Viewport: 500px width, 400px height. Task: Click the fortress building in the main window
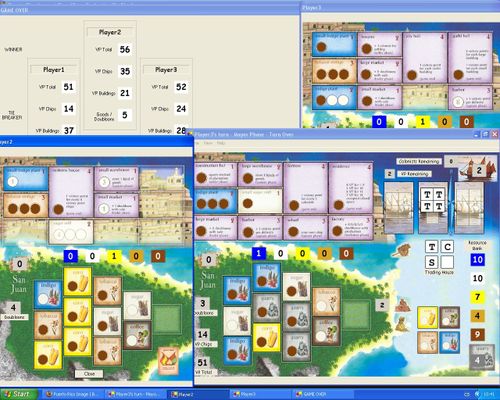(305, 188)
